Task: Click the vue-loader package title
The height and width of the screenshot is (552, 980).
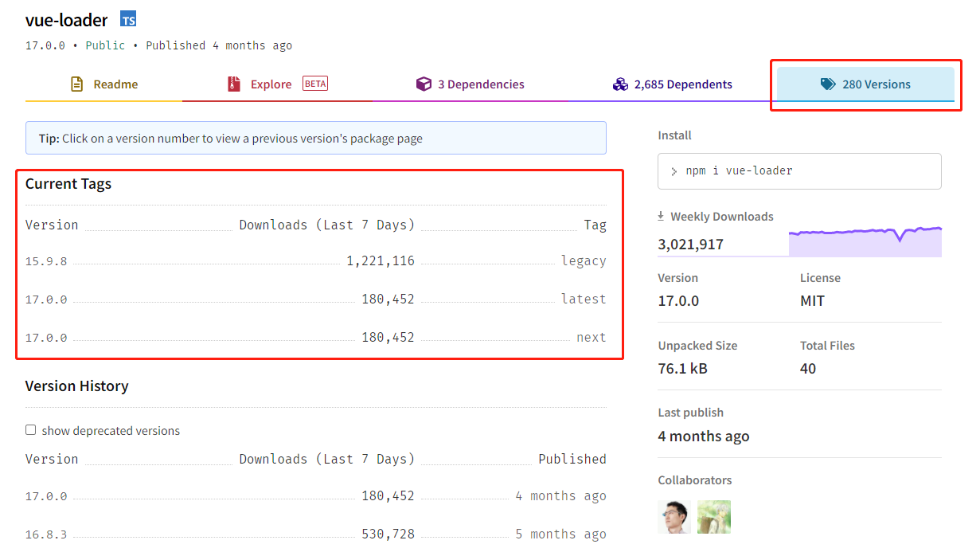Action: point(67,18)
